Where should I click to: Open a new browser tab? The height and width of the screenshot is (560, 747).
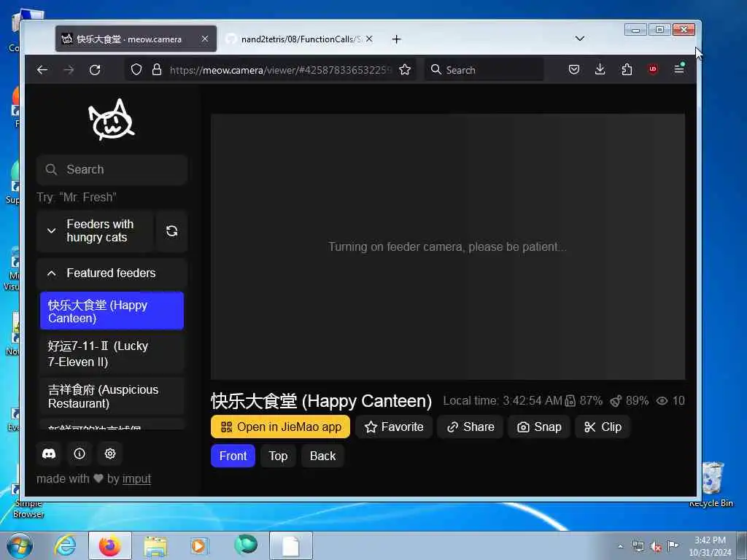396,39
